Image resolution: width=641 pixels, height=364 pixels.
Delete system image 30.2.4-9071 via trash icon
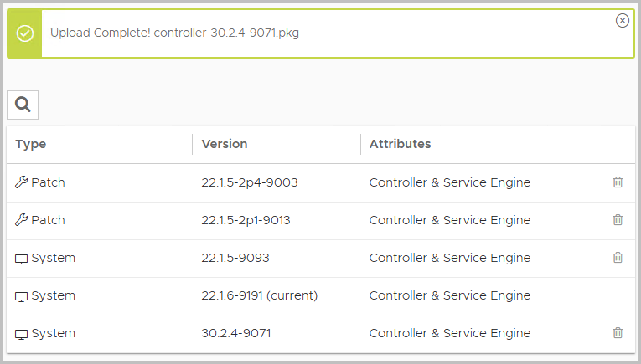[618, 332]
